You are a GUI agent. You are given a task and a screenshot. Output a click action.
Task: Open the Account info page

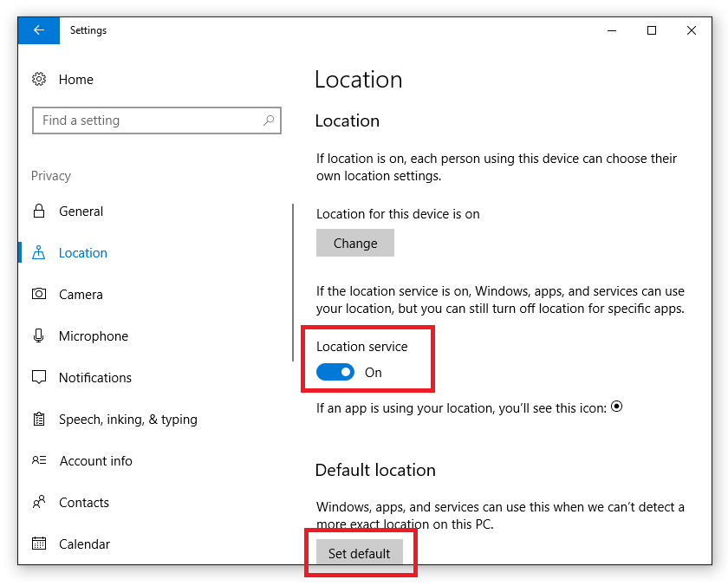coord(95,460)
